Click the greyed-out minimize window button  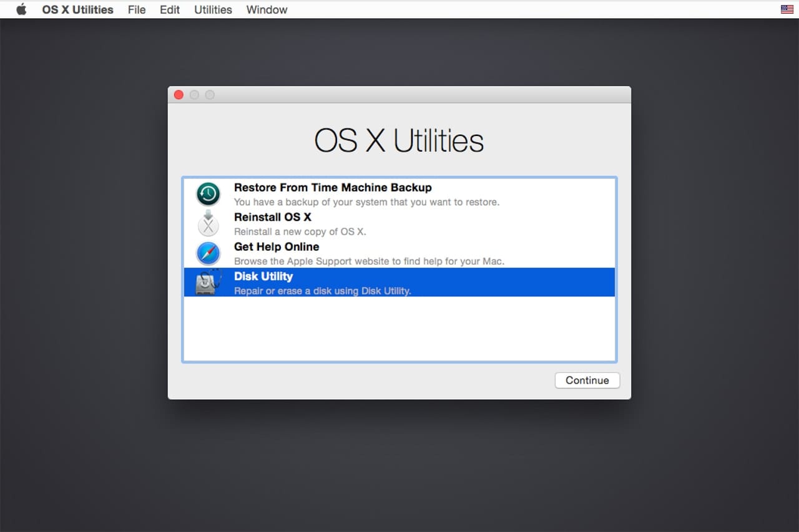coord(194,95)
